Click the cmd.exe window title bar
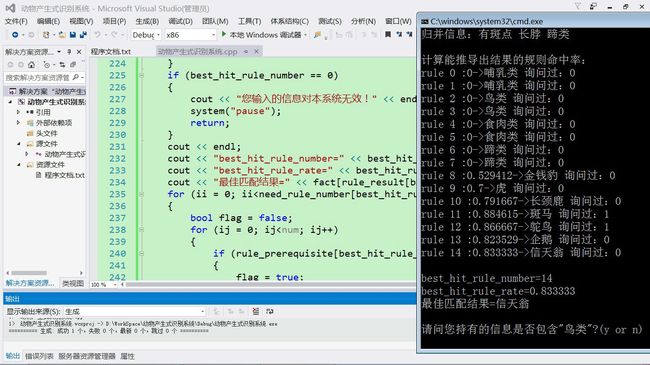This screenshot has height=365, width=650. point(535,21)
